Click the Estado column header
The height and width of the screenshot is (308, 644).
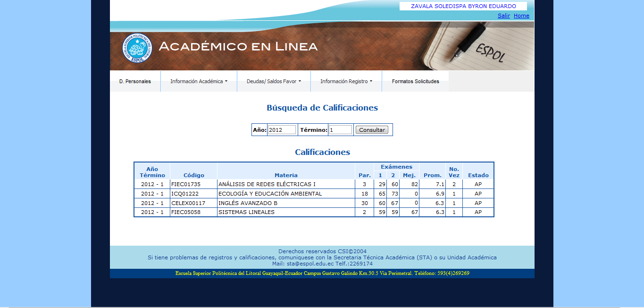[x=478, y=175]
